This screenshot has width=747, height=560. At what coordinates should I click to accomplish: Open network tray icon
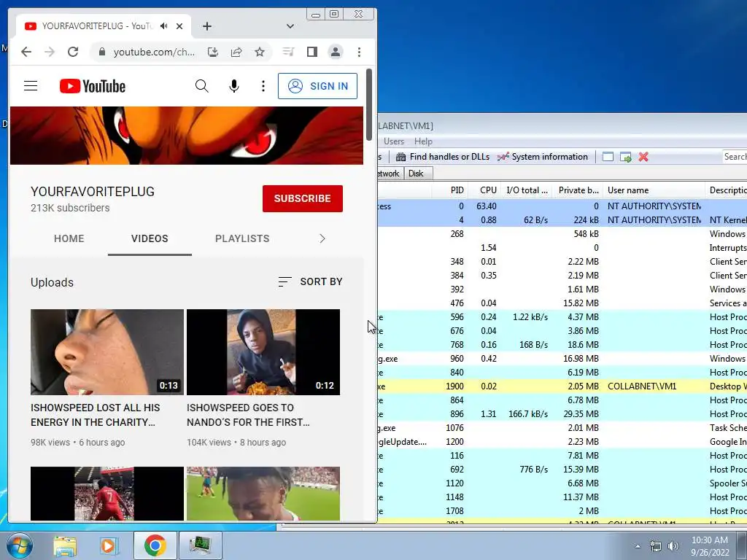click(x=656, y=546)
